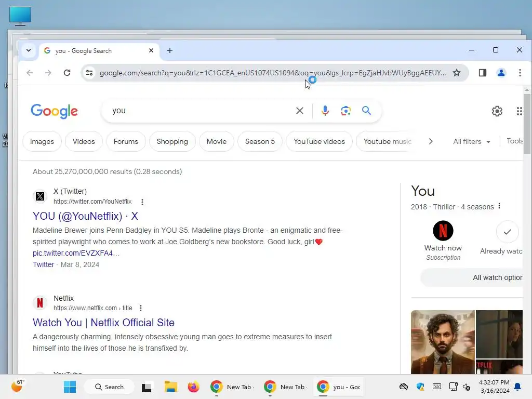Select the Videos filter
The image size is (532, 399).
coord(84,141)
